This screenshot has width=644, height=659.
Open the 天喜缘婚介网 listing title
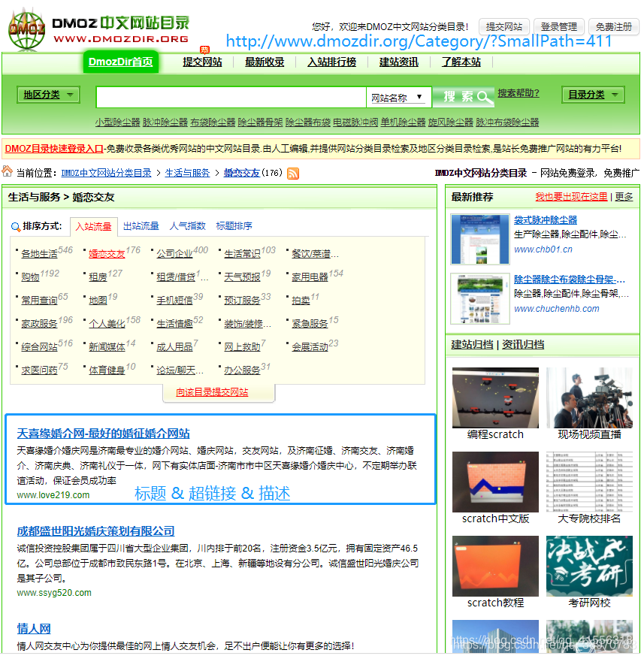[x=104, y=434]
